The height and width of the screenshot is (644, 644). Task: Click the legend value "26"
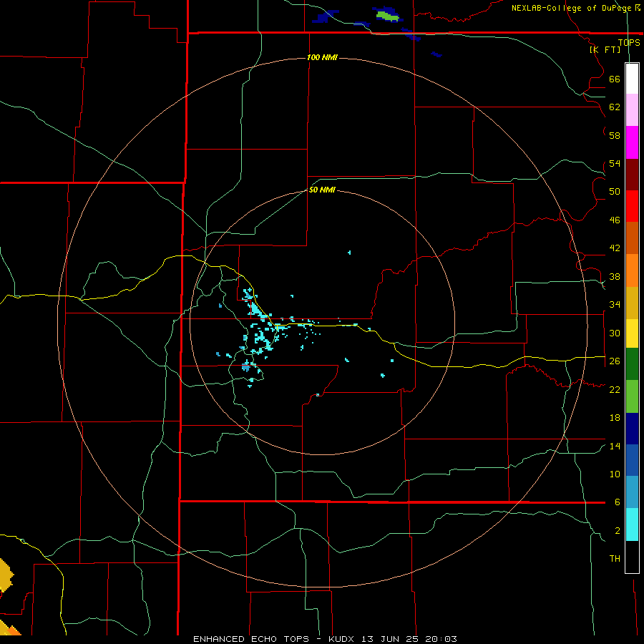click(615, 361)
